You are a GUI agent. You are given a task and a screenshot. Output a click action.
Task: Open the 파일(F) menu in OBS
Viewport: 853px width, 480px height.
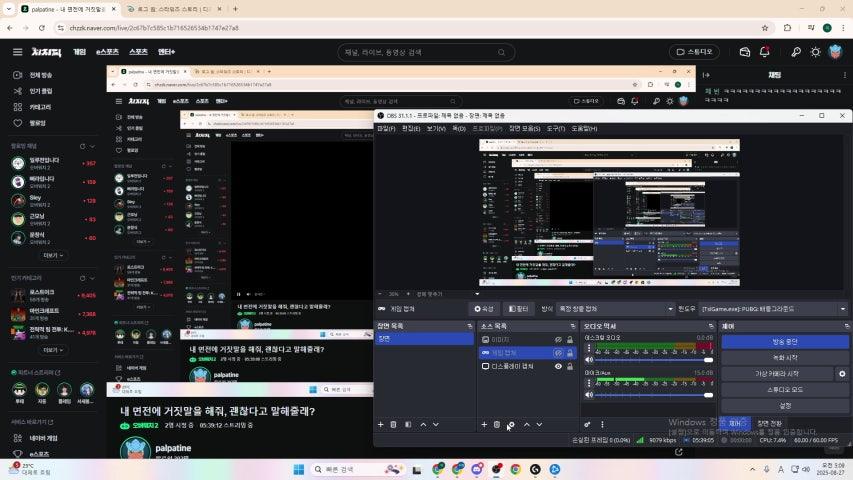click(x=386, y=128)
